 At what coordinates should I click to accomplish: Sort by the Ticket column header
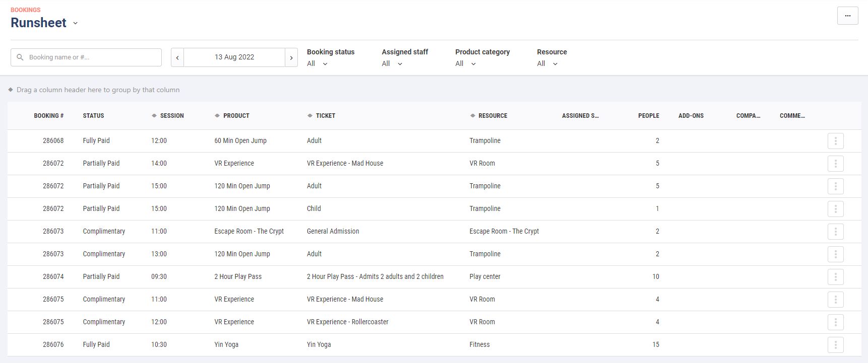click(x=326, y=116)
